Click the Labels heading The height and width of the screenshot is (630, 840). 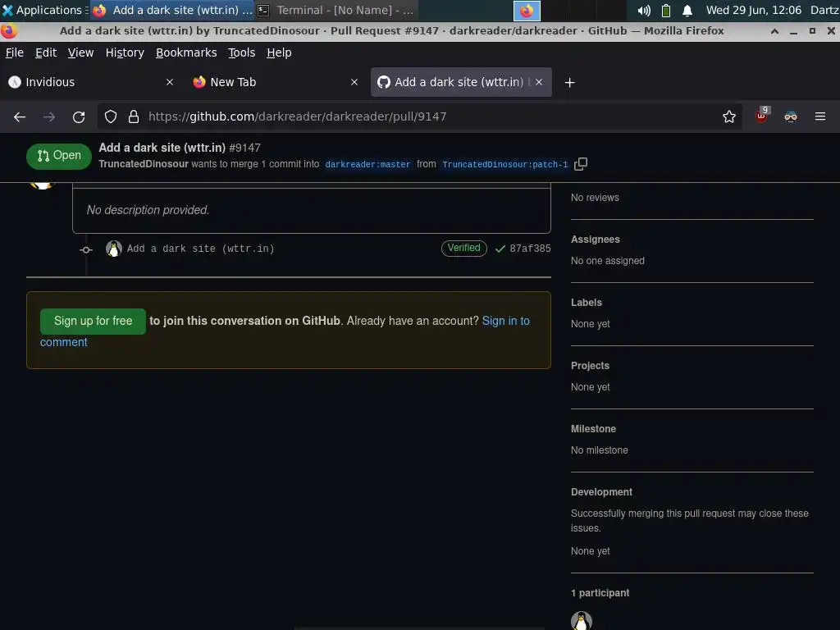[x=587, y=303]
